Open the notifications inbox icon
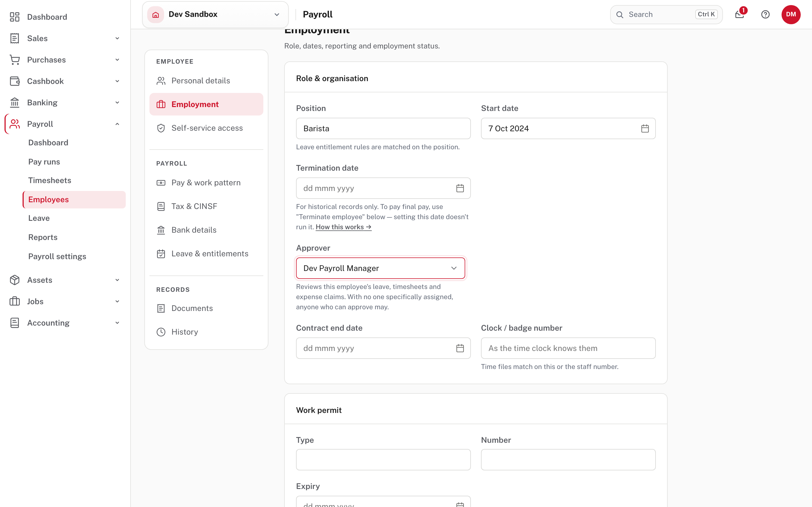The height and width of the screenshot is (507, 812). point(740,14)
